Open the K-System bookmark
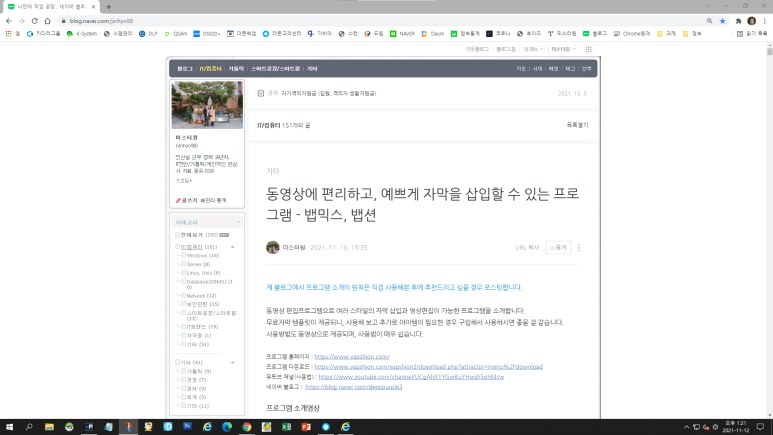 pos(82,34)
